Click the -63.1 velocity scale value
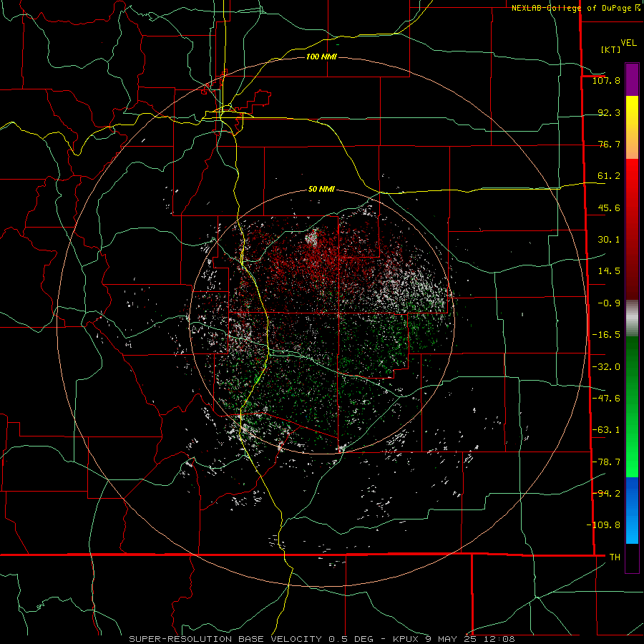This screenshot has height=644, width=644. click(606, 430)
